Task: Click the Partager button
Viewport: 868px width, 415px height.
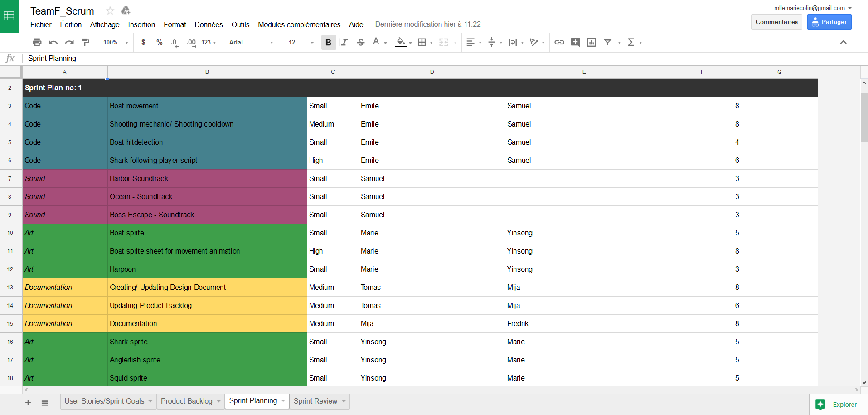Action: click(x=829, y=22)
